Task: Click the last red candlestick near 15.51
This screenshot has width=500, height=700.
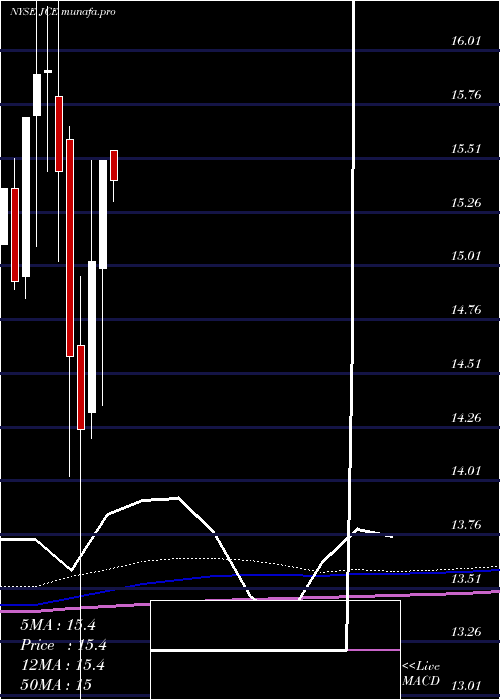Action: click(x=114, y=165)
